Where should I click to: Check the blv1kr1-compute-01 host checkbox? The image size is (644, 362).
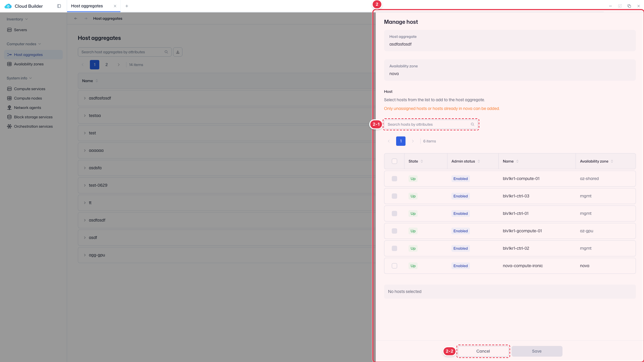tap(394, 179)
